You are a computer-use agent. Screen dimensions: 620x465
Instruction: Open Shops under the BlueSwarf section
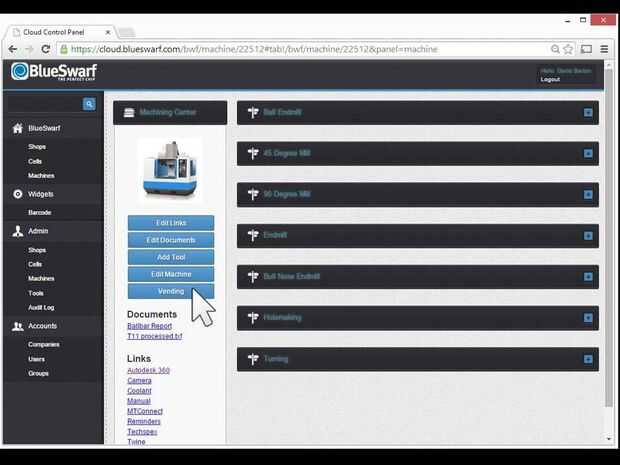[37, 147]
